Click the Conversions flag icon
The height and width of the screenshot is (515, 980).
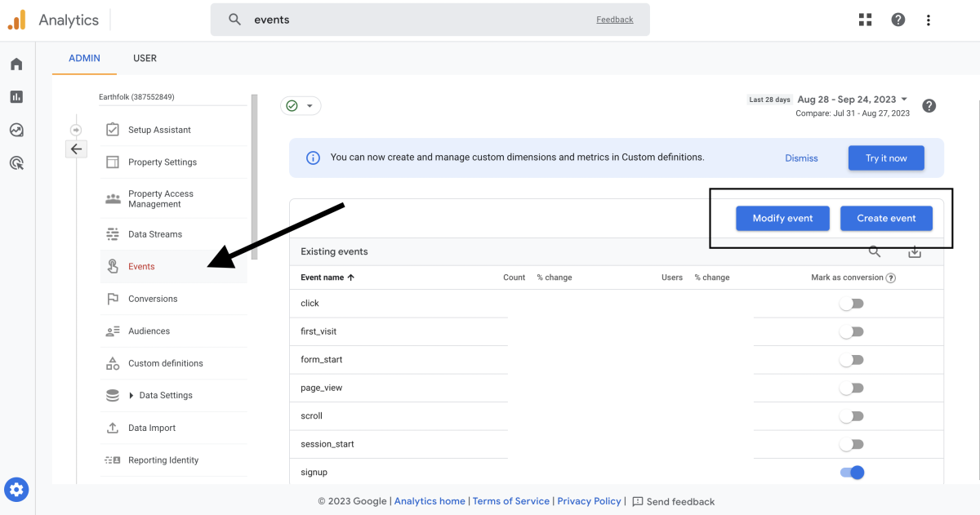[113, 299]
